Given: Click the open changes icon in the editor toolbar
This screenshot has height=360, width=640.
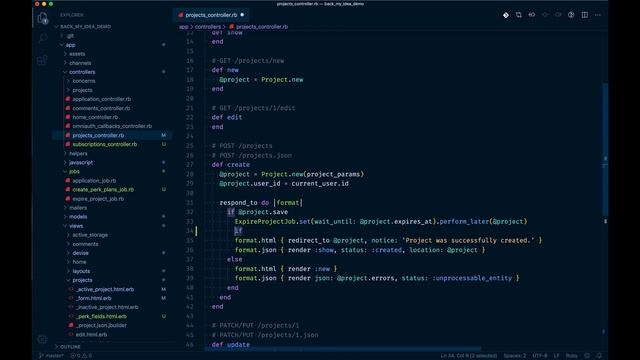Looking at the screenshot, I should point(519,15).
